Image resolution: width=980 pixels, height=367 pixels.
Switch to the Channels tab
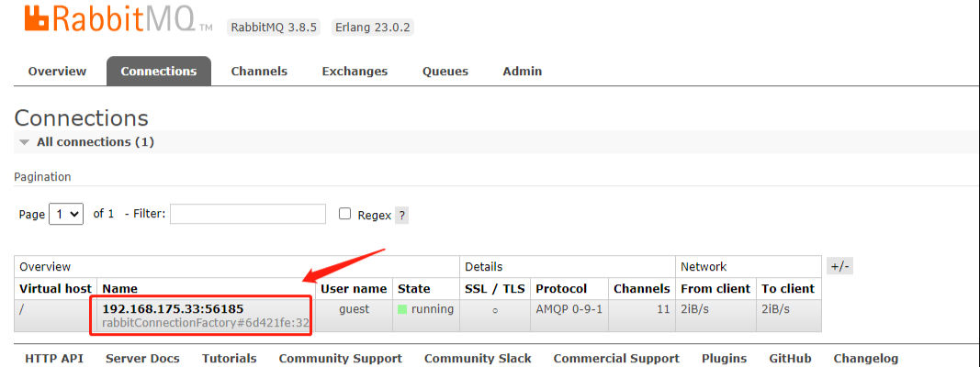coord(259,72)
